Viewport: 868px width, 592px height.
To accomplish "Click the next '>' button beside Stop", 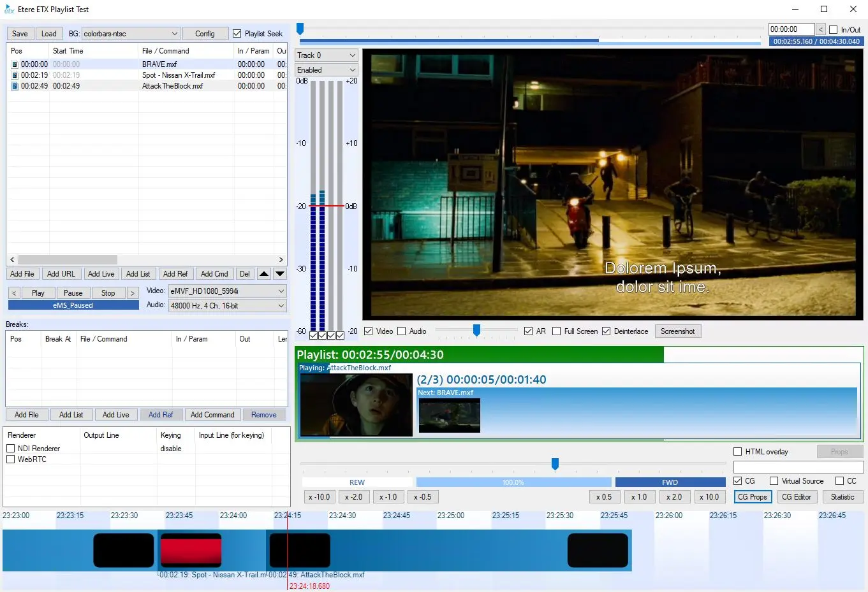I will click(x=133, y=293).
